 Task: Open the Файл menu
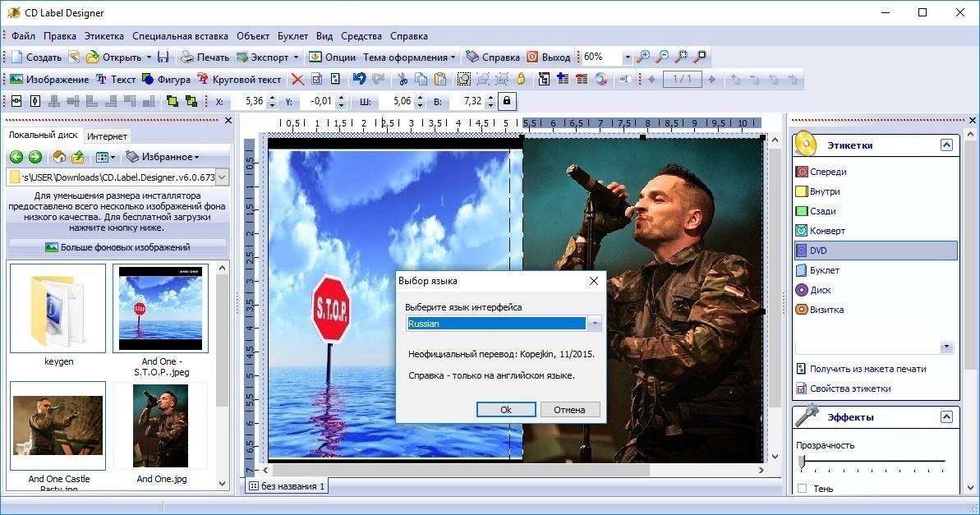coord(23,35)
